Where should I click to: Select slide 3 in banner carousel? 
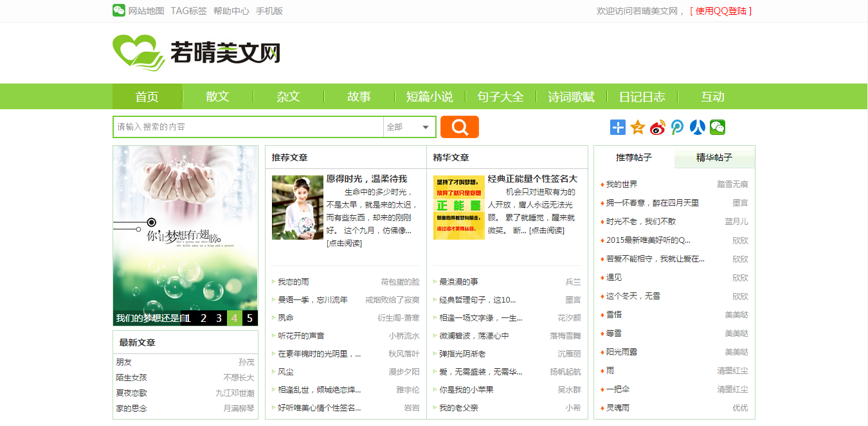coord(219,318)
